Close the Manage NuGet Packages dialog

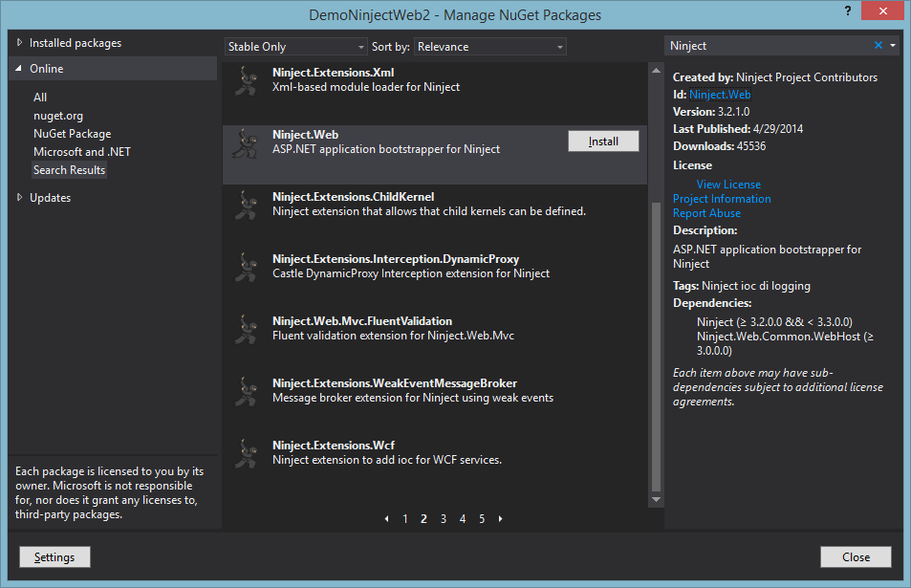tap(856, 557)
